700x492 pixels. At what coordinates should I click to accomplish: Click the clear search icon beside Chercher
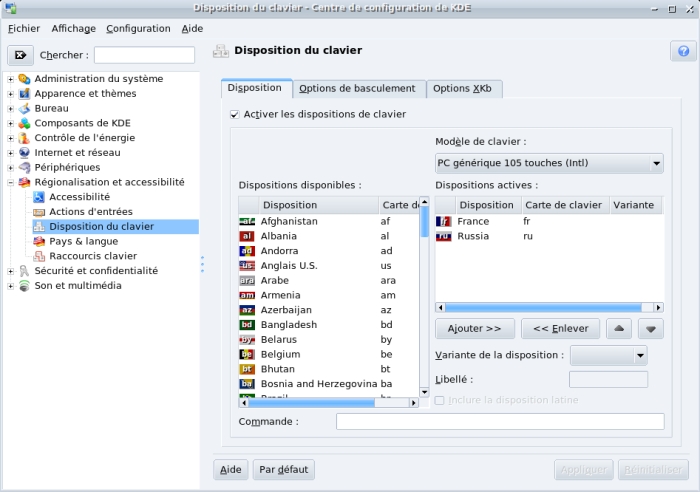[x=20, y=55]
